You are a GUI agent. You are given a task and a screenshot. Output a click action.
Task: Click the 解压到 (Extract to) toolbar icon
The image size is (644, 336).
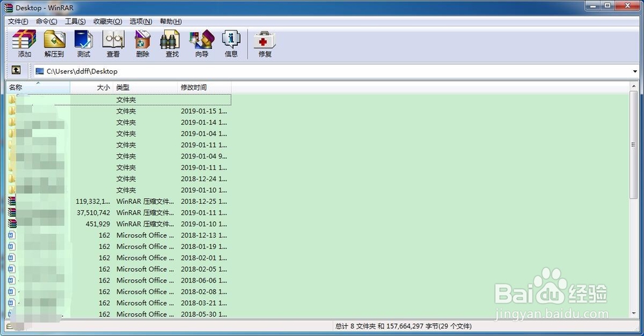pos(54,43)
